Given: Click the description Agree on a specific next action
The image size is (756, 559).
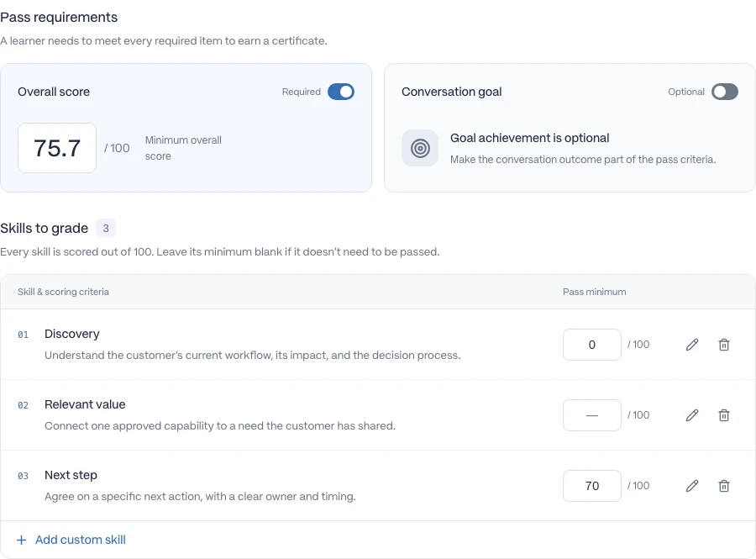Looking at the screenshot, I should pos(200,496).
